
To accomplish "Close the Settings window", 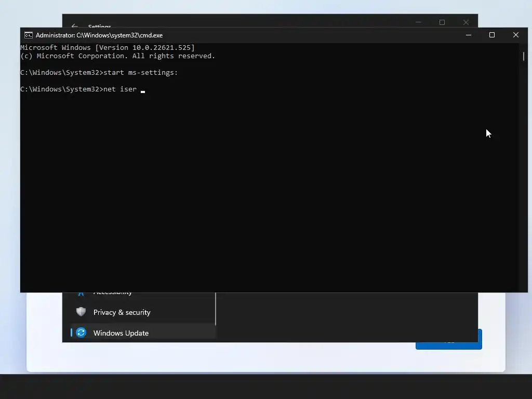I will tap(466, 22).
